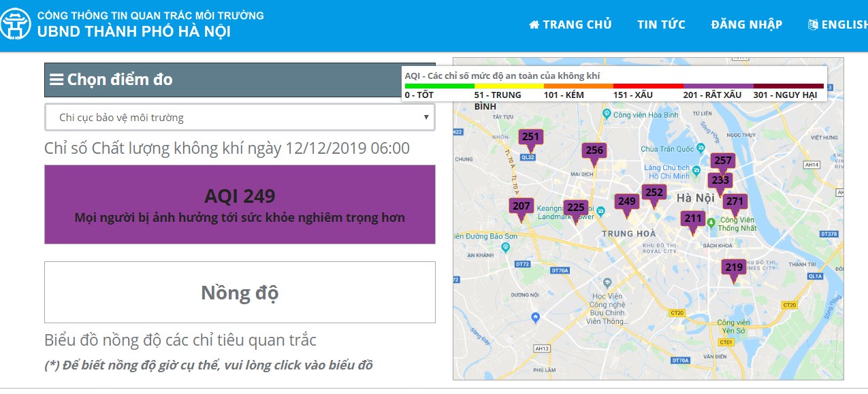Select the 225 AQI station marker
Screen dimensions: 868x394
pos(575,208)
